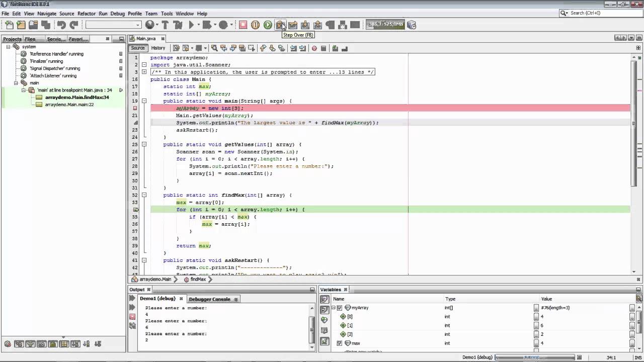Toggle the max watch checkbox
This screenshot has height=362, width=644.
coord(339,343)
